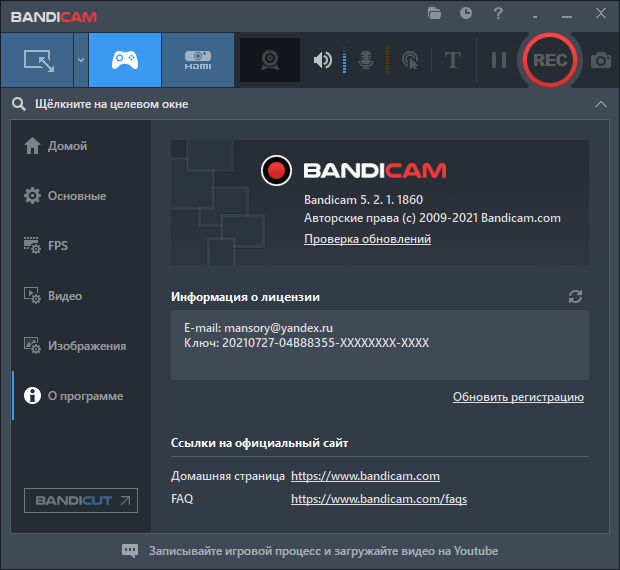Collapse the panel using the chevron arrow
The image size is (620, 570).
coord(600,104)
